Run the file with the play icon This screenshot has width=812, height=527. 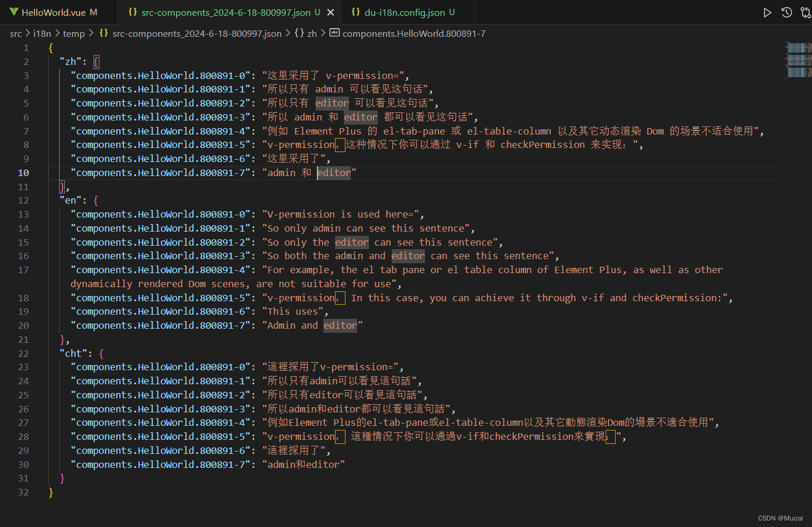(x=767, y=12)
